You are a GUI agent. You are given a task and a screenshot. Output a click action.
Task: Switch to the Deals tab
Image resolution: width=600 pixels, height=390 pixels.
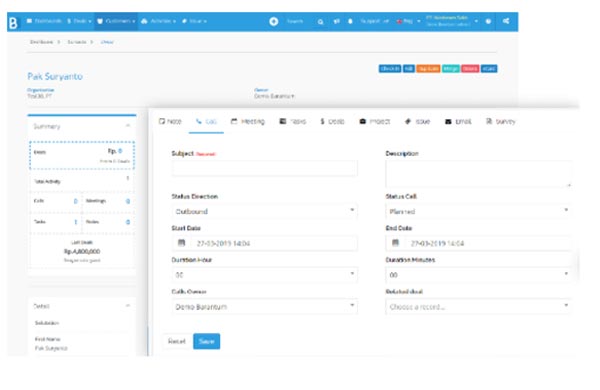[x=332, y=121]
